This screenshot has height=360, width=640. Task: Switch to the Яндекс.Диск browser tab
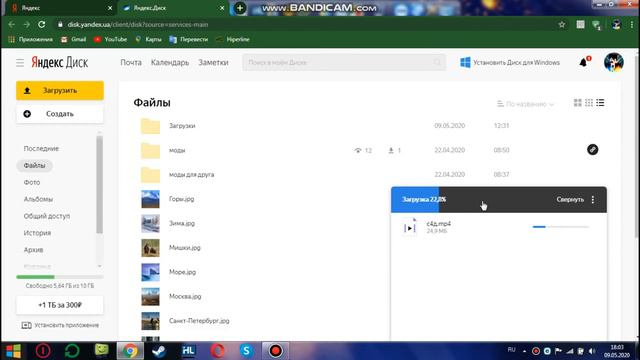173,8
